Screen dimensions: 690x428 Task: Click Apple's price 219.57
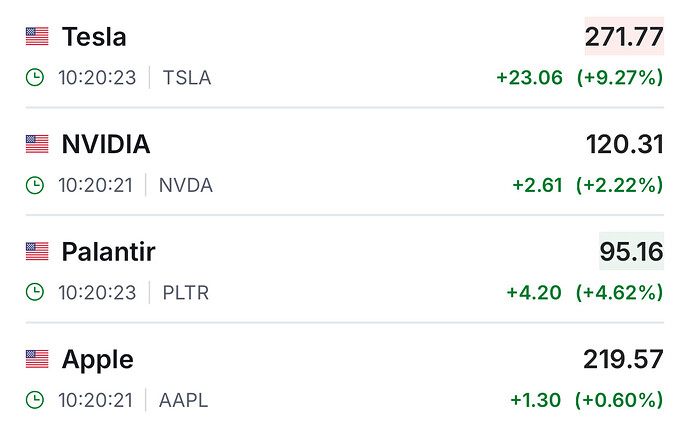624,359
